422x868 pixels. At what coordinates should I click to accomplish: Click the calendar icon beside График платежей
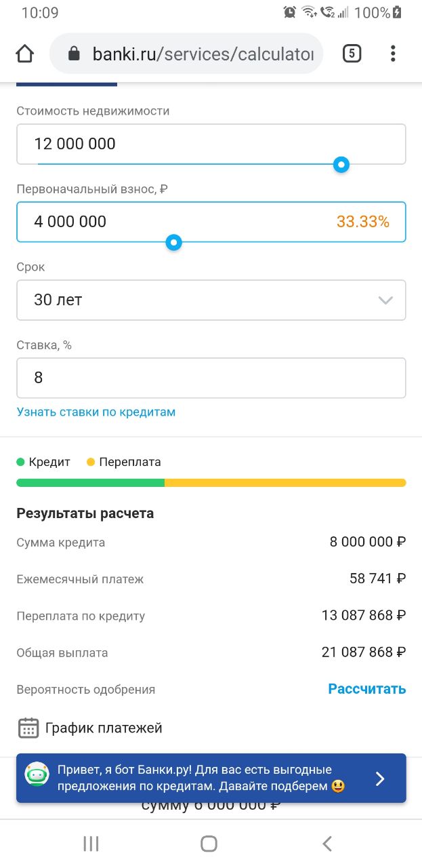pyautogui.click(x=28, y=728)
